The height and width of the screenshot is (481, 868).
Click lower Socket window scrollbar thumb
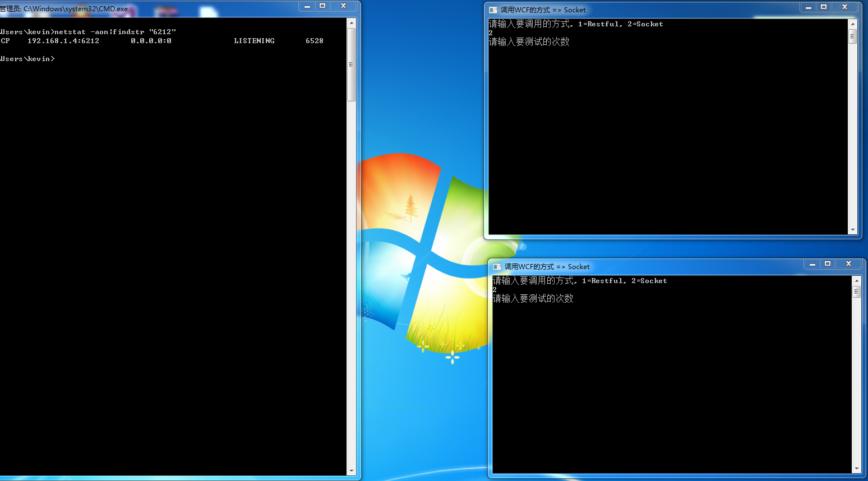click(x=857, y=292)
